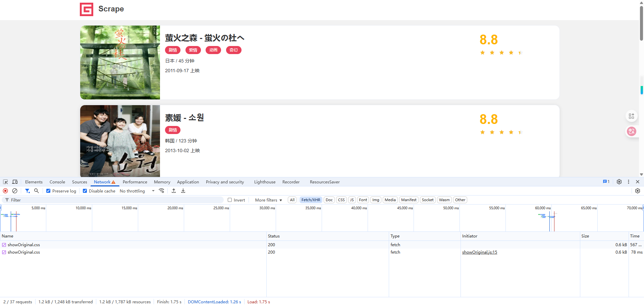
Task: Open the No throttling dropdown
Action: [137, 191]
